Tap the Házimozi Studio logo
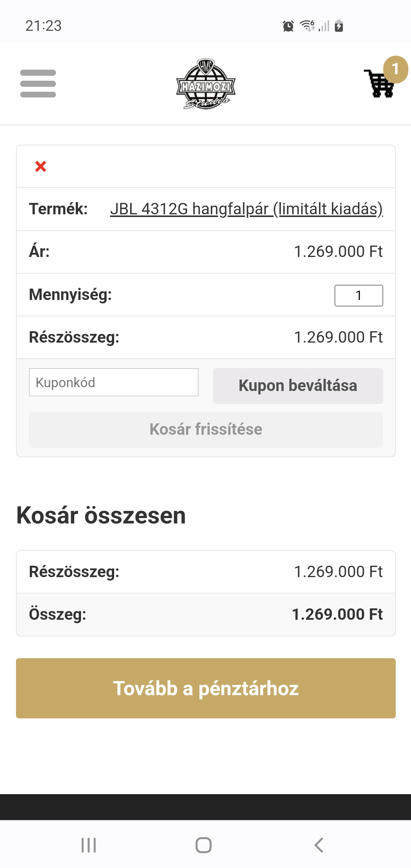 [x=206, y=84]
